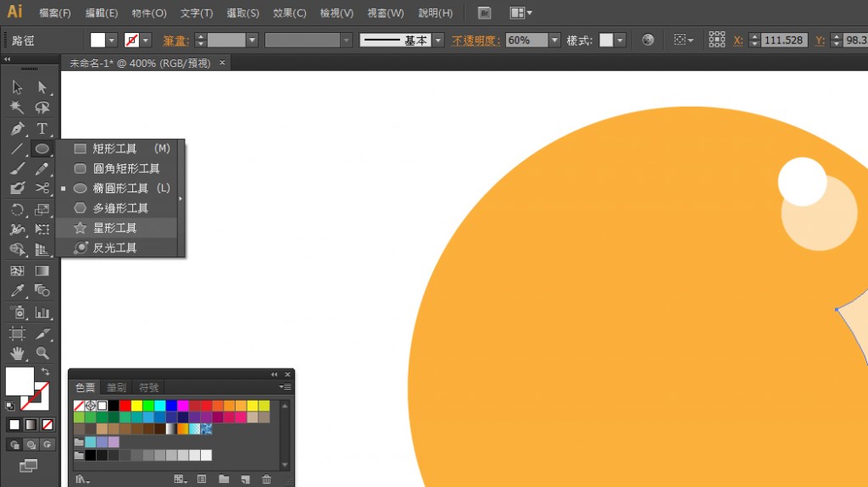Pick the red swatch in 色票 panel
Viewport: 868px width, 487px height.
125,406
